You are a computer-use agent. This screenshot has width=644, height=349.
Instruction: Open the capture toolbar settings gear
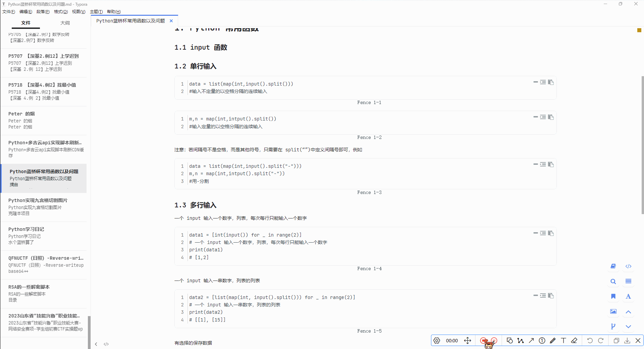pos(437,341)
